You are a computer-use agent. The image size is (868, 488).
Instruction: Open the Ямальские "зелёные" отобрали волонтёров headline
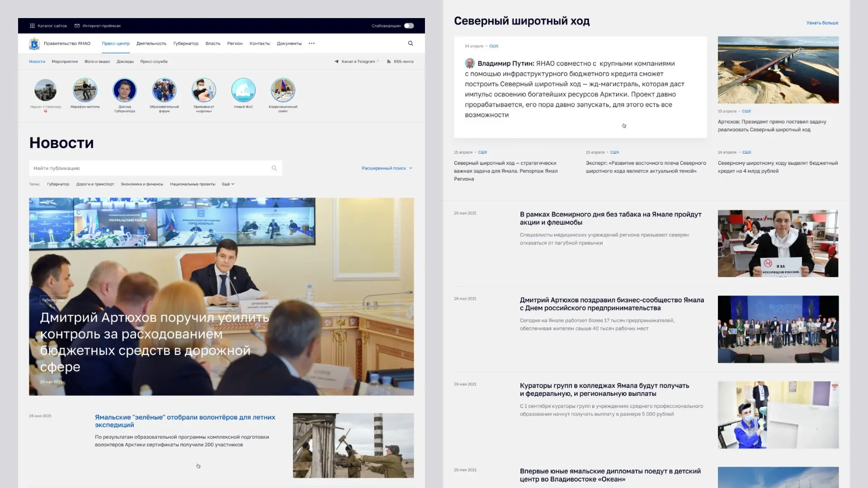tap(185, 421)
